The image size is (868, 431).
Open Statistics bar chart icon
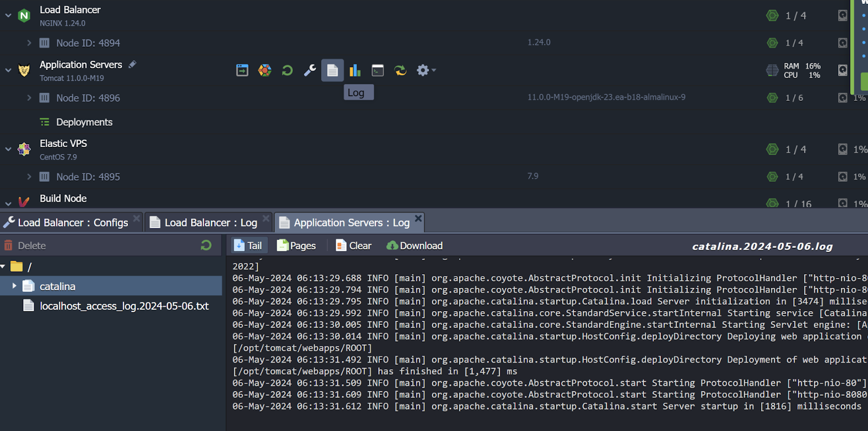(355, 70)
